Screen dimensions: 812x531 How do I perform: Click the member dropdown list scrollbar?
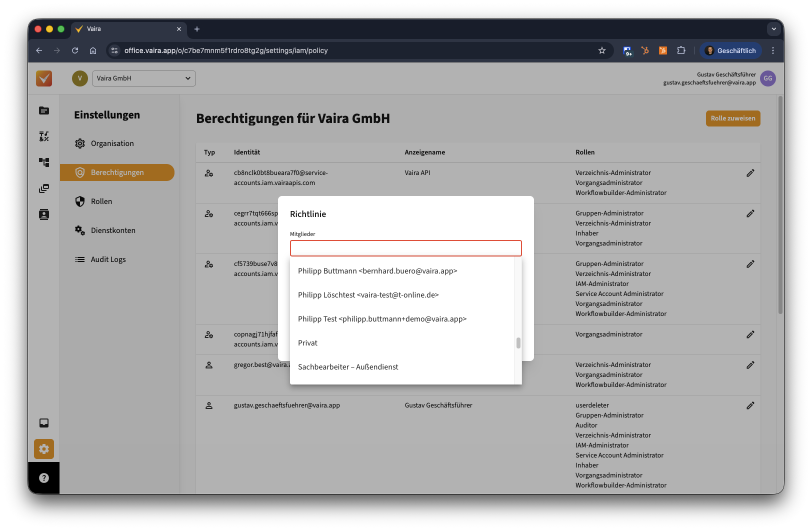pyautogui.click(x=518, y=343)
